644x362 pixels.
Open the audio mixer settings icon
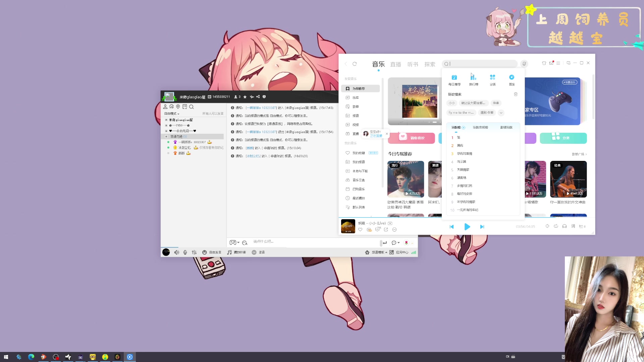pyautogui.click(x=194, y=252)
